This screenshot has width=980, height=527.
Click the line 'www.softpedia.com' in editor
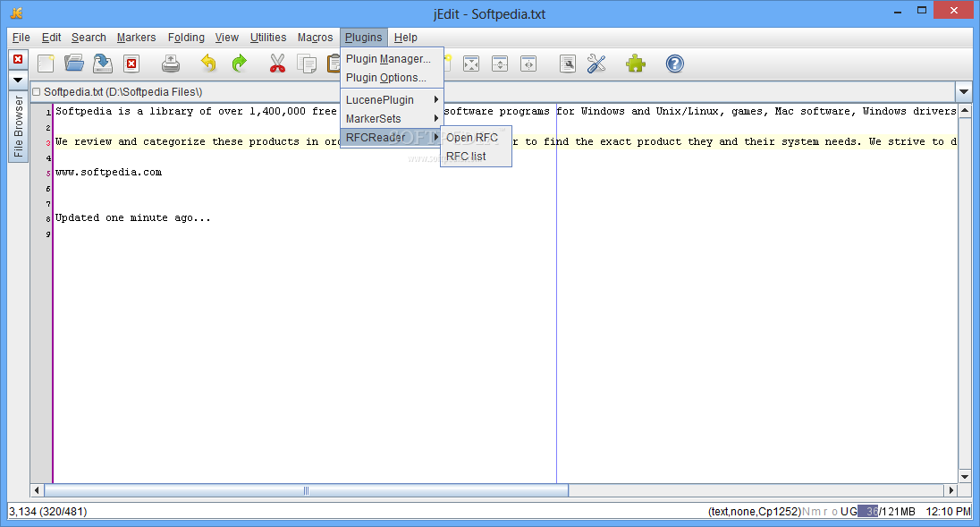(x=109, y=173)
